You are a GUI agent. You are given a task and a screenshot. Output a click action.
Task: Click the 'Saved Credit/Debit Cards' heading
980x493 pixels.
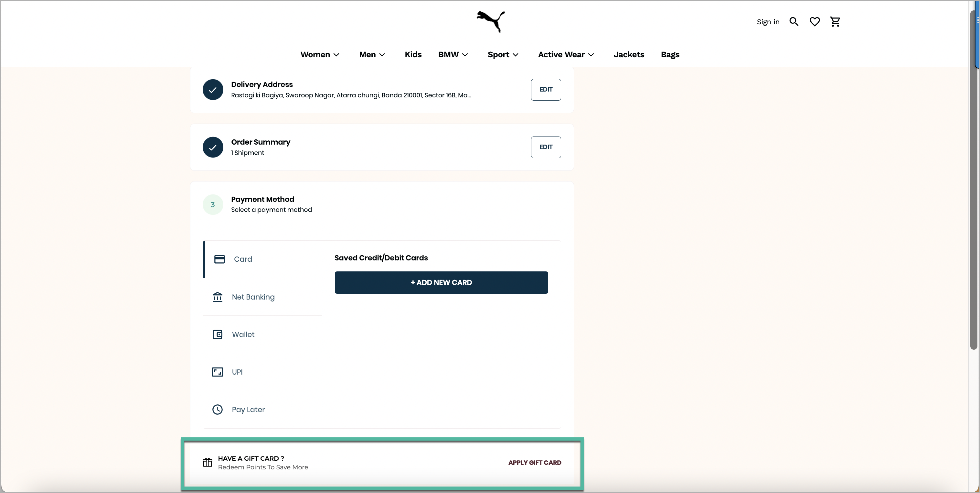381,258
